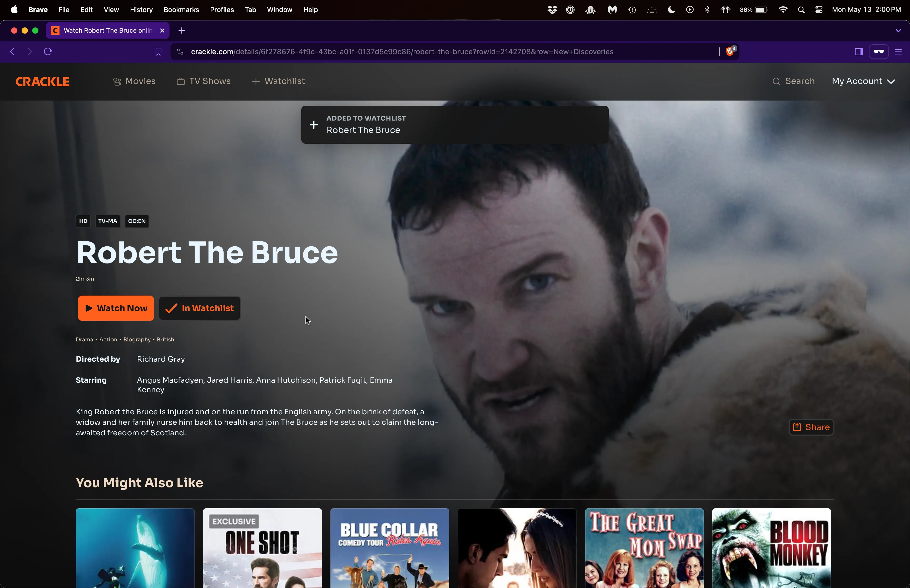Screen dimensions: 910x588
Task: Toggle CC:EN closed captions badge
Action: [137, 221]
